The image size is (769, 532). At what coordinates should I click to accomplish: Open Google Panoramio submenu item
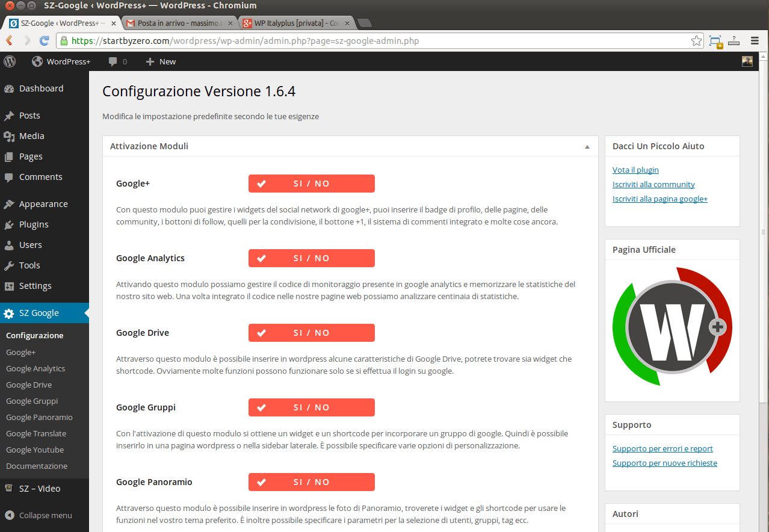click(x=39, y=418)
